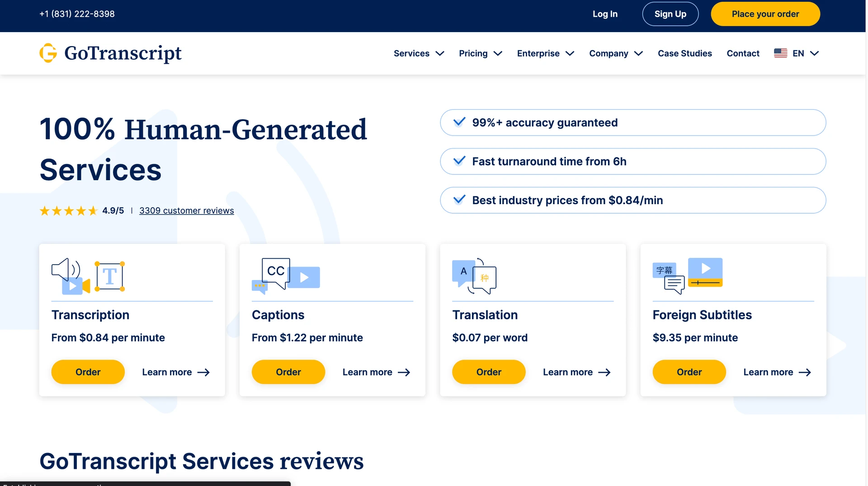Click the Transcription speaker and text icon
The height and width of the screenshot is (486, 868).
pyautogui.click(x=88, y=276)
